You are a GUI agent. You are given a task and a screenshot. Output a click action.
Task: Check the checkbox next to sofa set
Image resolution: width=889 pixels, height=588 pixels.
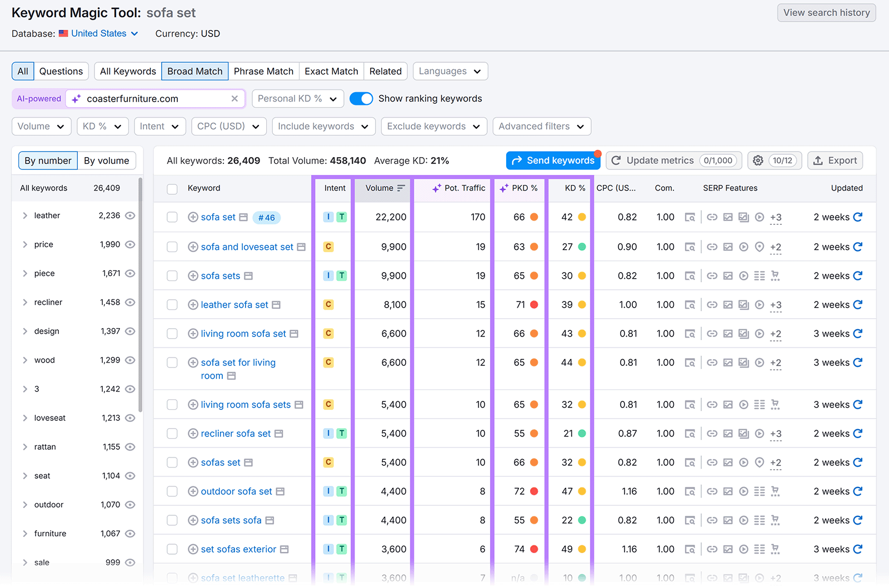(172, 217)
